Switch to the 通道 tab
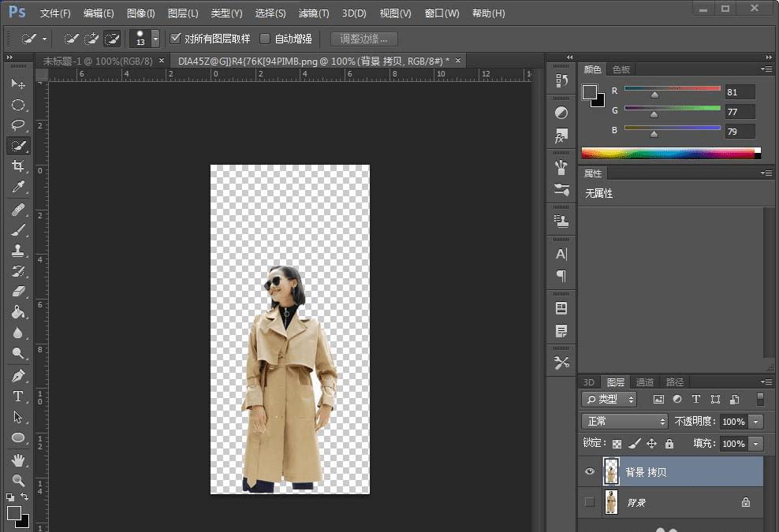Image resolution: width=779 pixels, height=532 pixels. click(x=645, y=382)
